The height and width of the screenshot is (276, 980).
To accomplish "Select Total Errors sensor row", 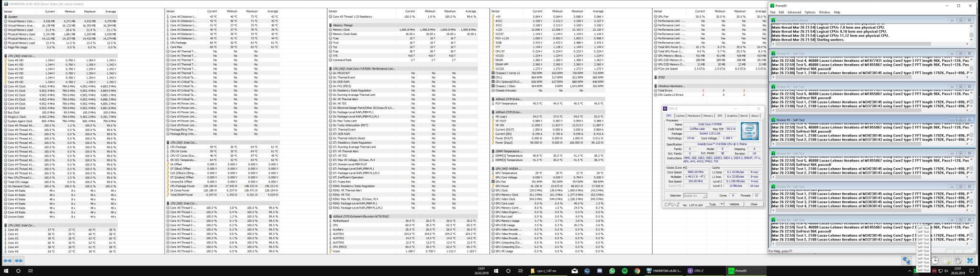I will [710, 90].
